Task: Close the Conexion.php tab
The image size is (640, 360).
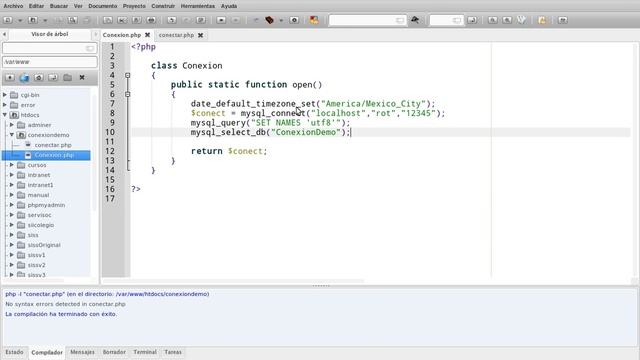Action: point(147,35)
